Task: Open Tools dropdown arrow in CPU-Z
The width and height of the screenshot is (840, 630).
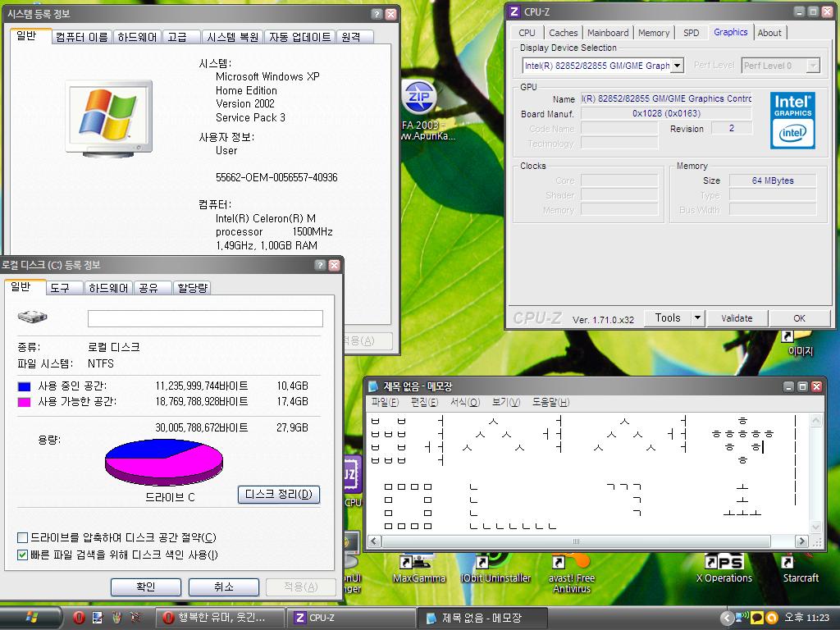Action: 697,317
